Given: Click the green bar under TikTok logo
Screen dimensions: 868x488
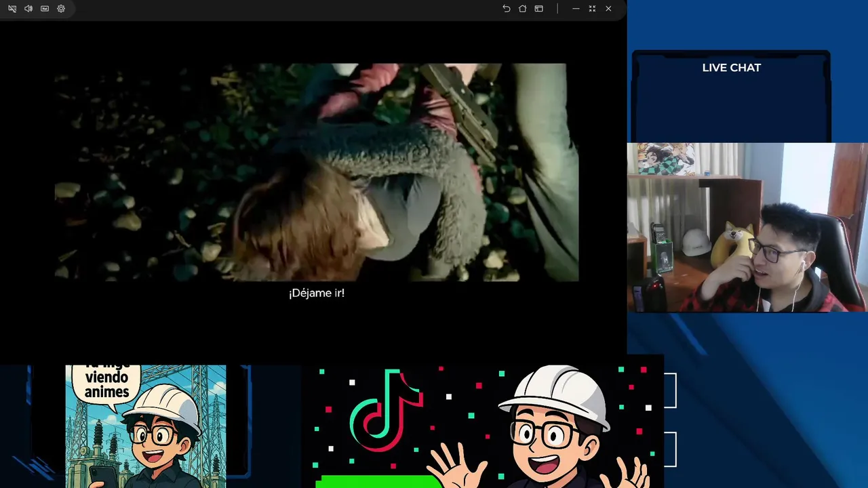Looking at the screenshot, I should (x=378, y=481).
